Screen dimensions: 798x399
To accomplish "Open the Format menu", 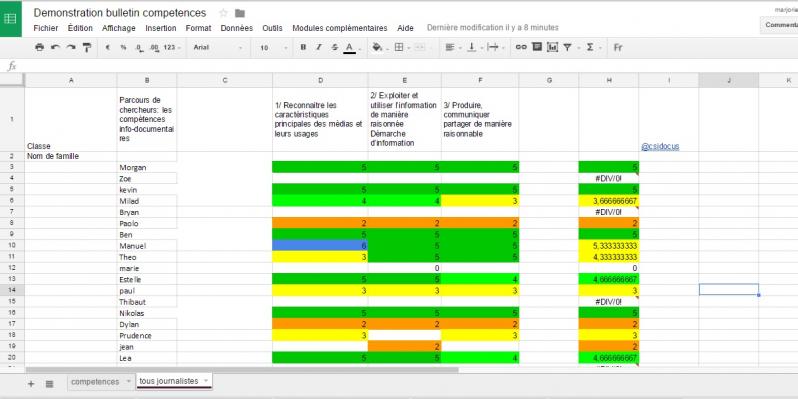I will [x=198, y=28].
